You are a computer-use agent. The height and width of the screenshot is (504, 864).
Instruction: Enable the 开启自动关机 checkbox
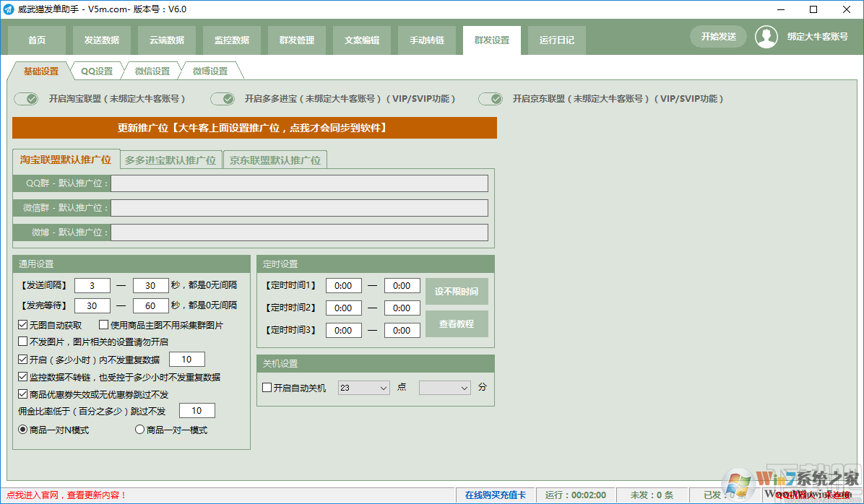[x=267, y=387]
